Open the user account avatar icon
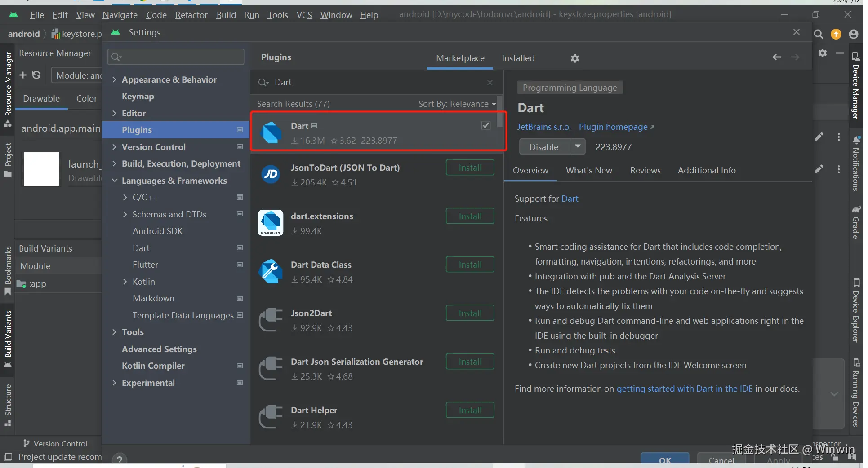 click(854, 34)
